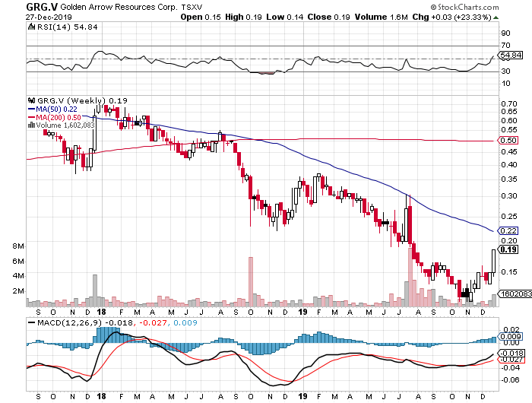Click the 0.50 MA(200) price tag
The height and width of the screenshot is (403, 532).
click(x=508, y=140)
